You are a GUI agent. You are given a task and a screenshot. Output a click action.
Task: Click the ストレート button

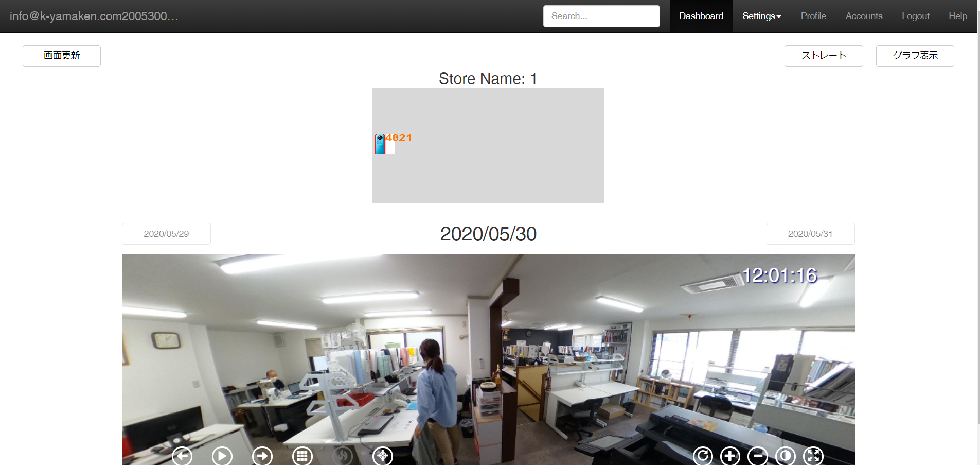coord(824,56)
